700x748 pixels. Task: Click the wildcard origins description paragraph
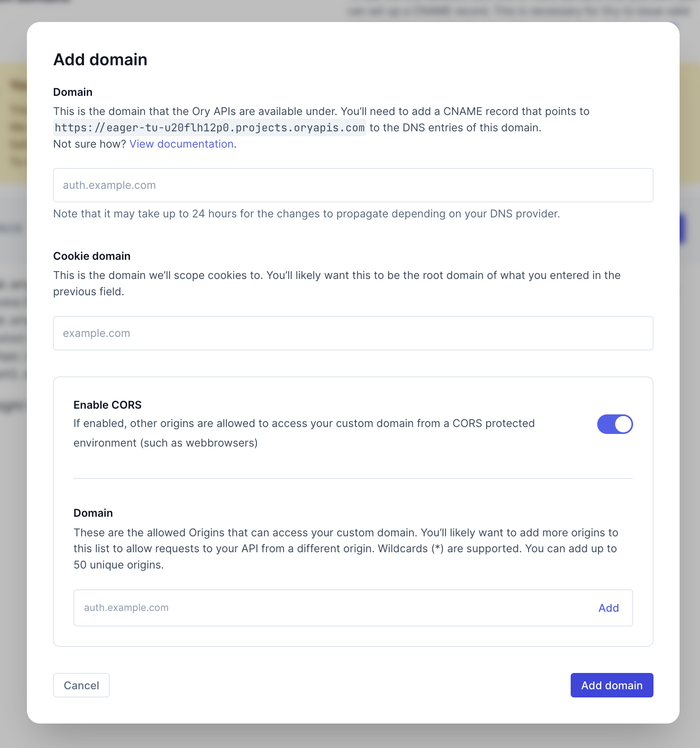(x=346, y=549)
